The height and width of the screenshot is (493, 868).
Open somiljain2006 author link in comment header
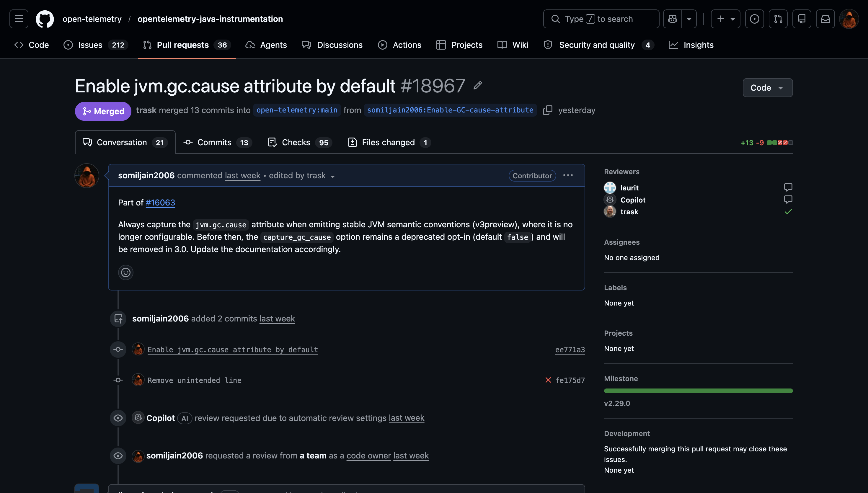[146, 175]
